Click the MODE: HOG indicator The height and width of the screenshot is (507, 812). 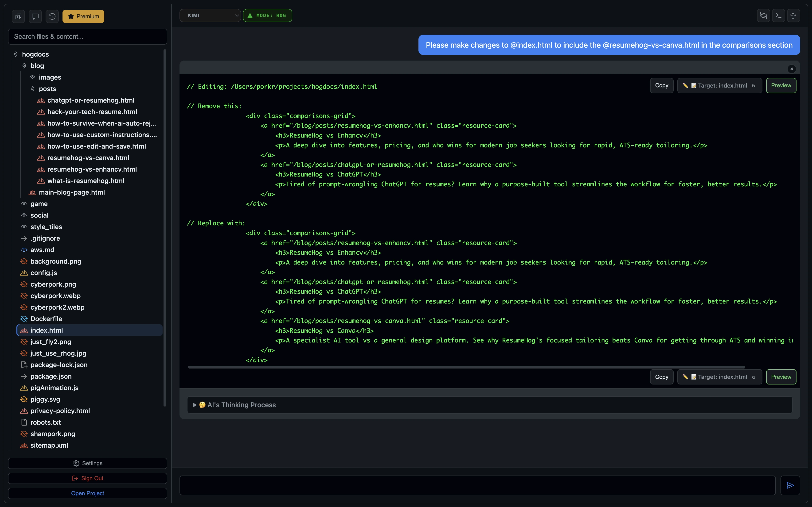[267, 15]
